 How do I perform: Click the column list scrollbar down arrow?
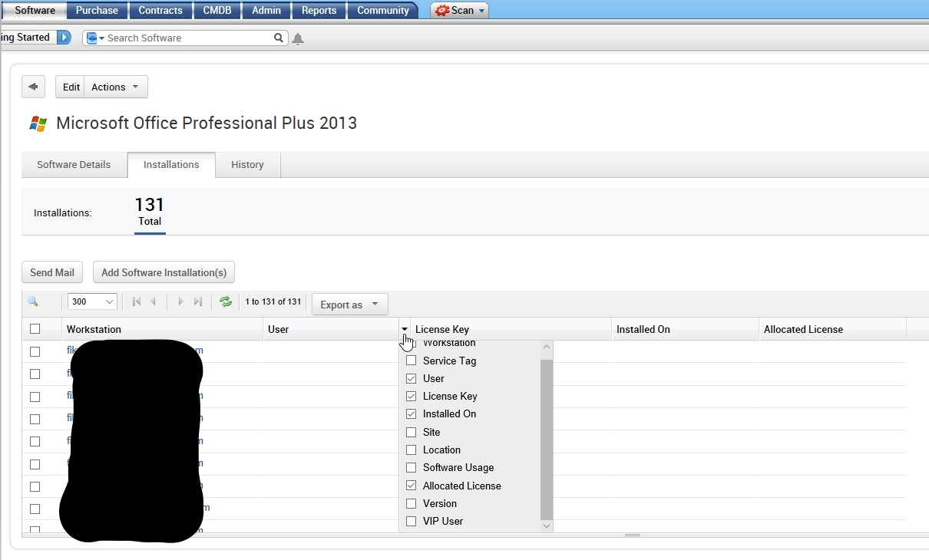547,525
